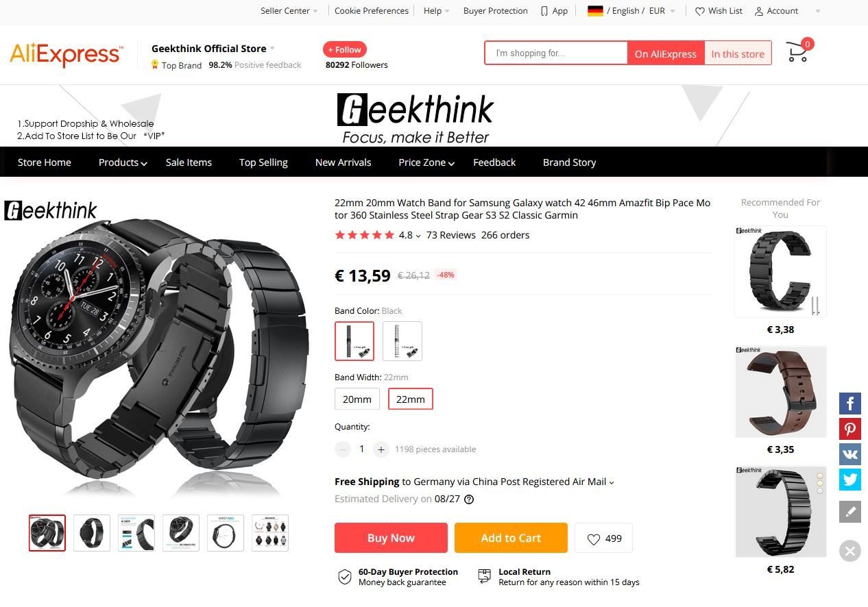
Task: Select the 20mm band width option
Action: coord(357,399)
